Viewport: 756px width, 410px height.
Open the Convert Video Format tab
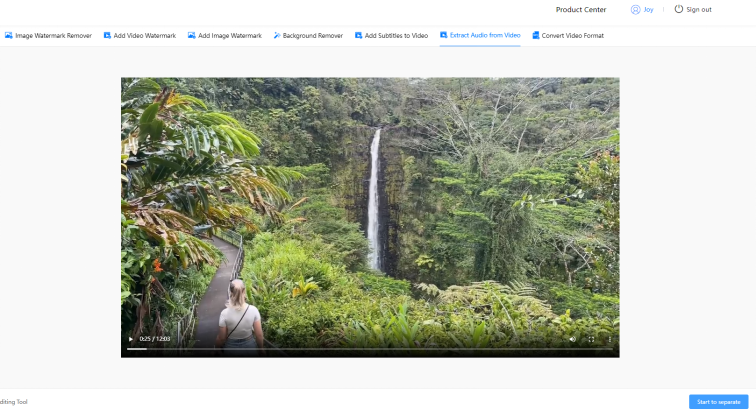568,36
